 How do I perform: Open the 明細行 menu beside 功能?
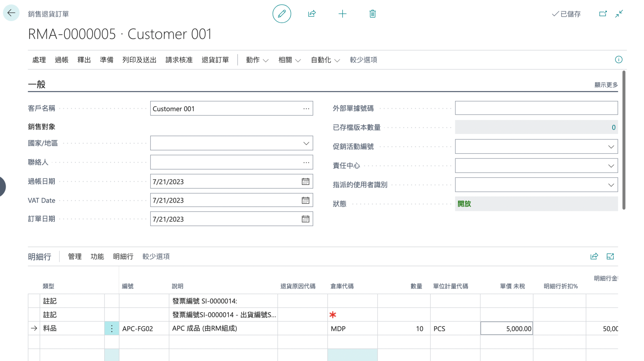pos(123,256)
